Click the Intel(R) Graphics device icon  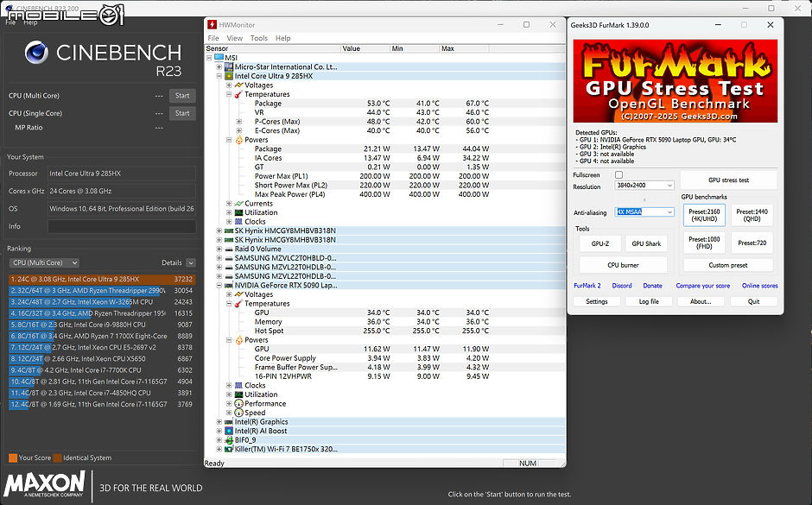tap(229, 421)
